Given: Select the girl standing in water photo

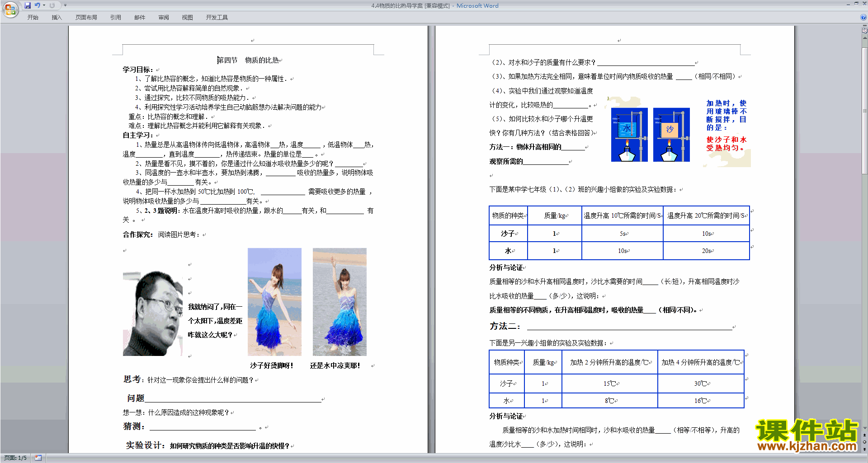Looking at the screenshot, I should (340, 302).
